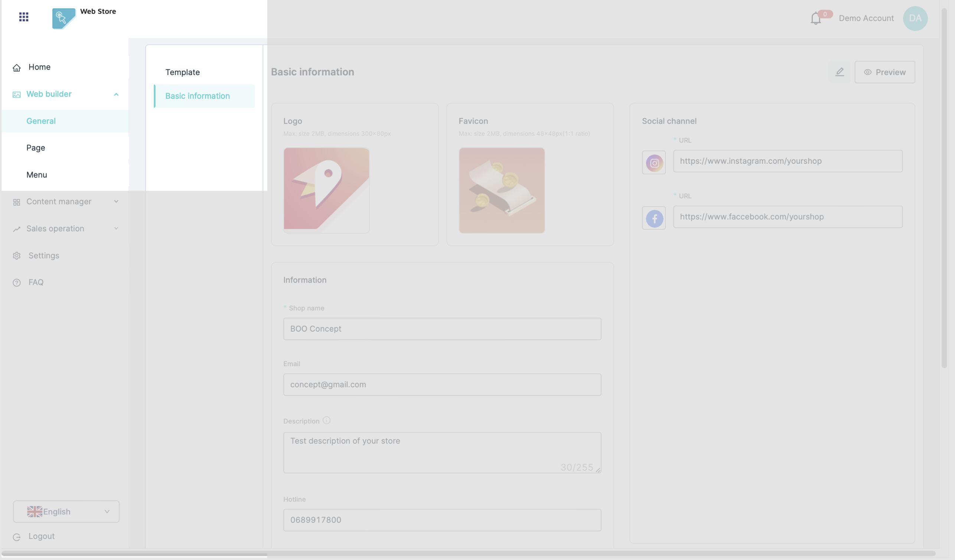
Task: Click the Description info icon
Action: pos(326,421)
